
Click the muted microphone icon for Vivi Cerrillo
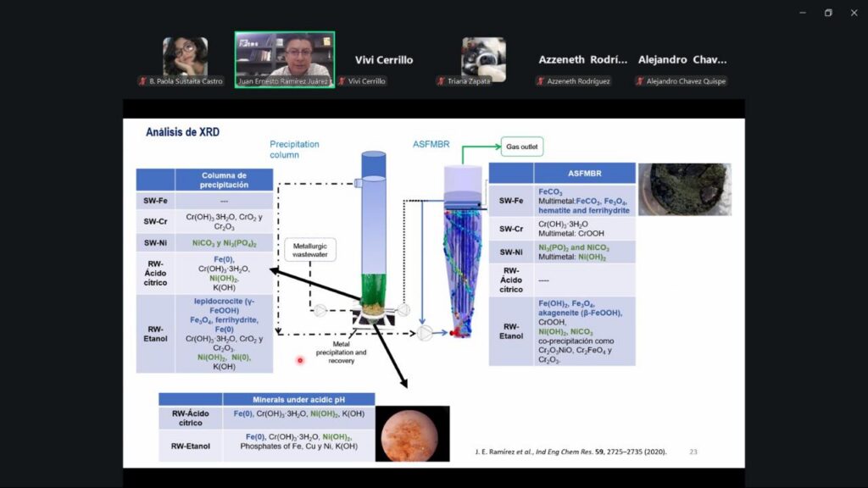342,81
